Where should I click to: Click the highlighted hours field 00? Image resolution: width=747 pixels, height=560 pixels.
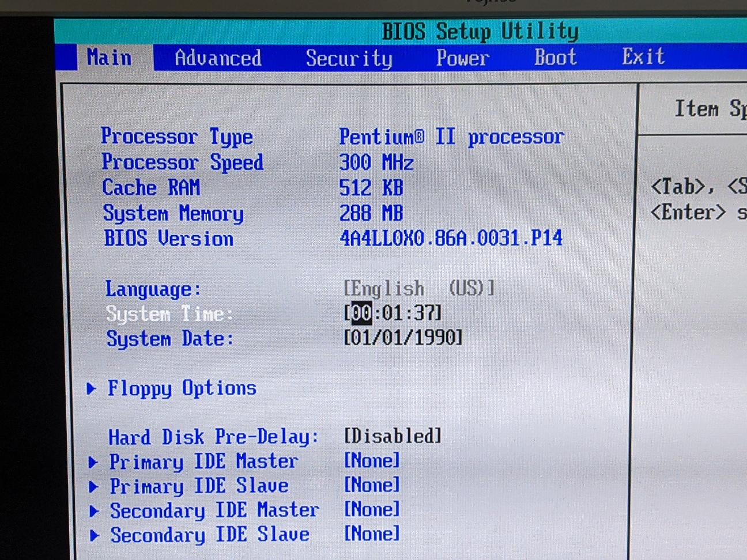pyautogui.click(x=362, y=313)
